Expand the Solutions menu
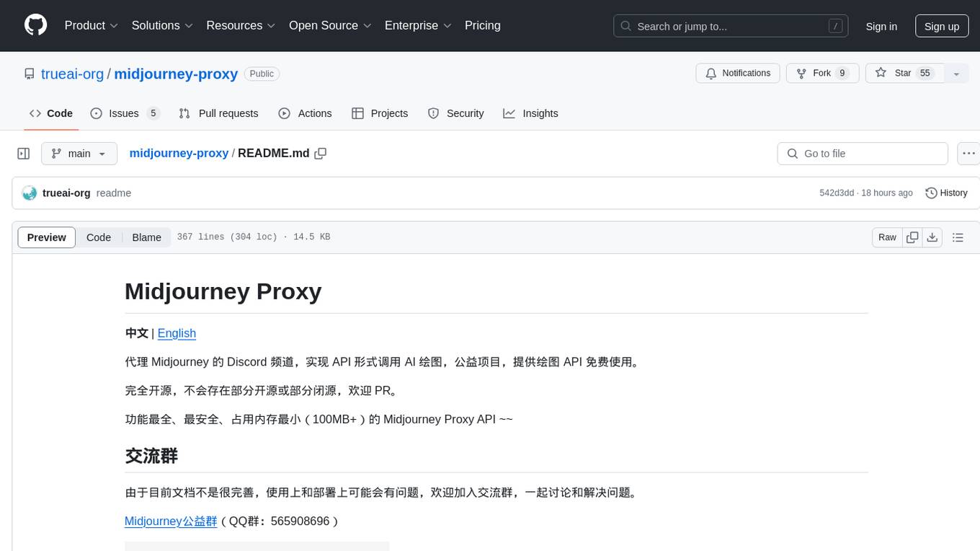The image size is (980, 551). point(162,25)
